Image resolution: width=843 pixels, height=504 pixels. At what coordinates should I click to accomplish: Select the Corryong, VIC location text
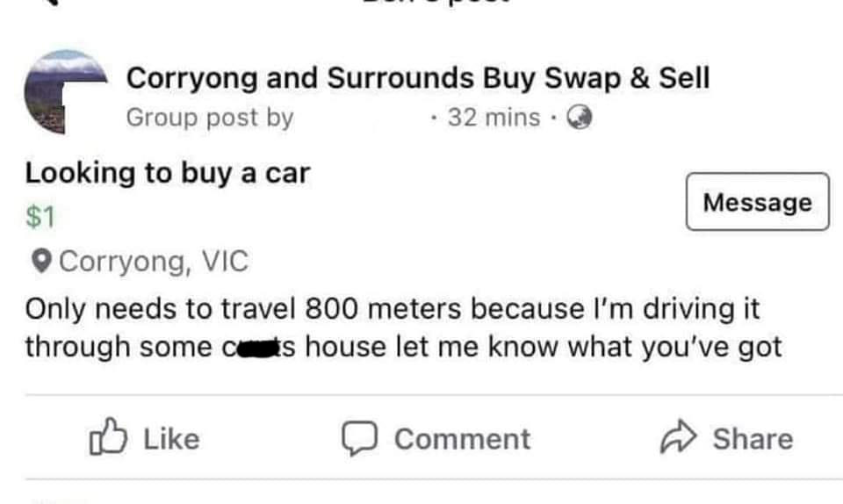pos(153,261)
